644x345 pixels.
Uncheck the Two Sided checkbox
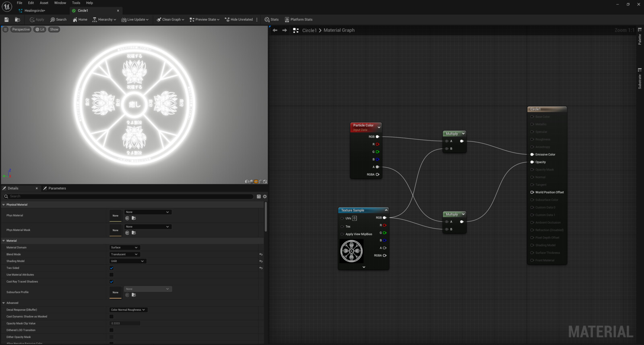pyautogui.click(x=111, y=268)
